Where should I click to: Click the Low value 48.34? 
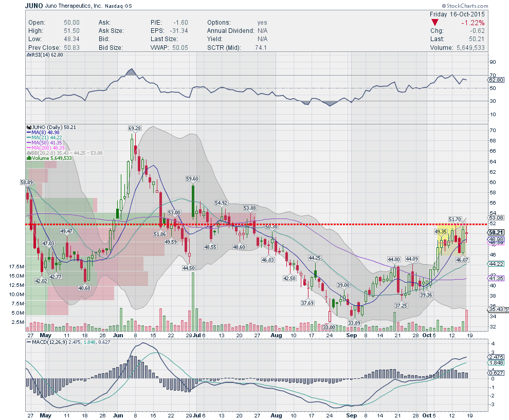point(71,39)
